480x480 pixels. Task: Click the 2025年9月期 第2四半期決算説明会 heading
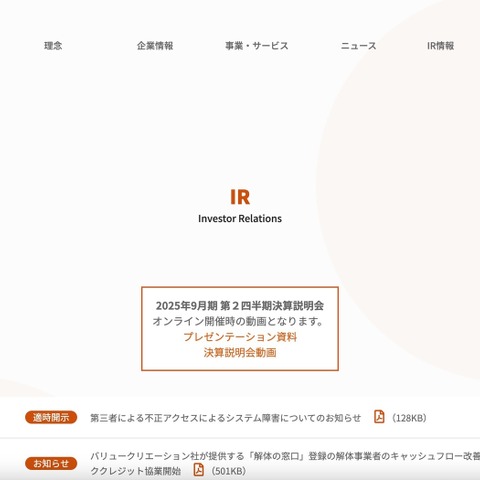240,305
